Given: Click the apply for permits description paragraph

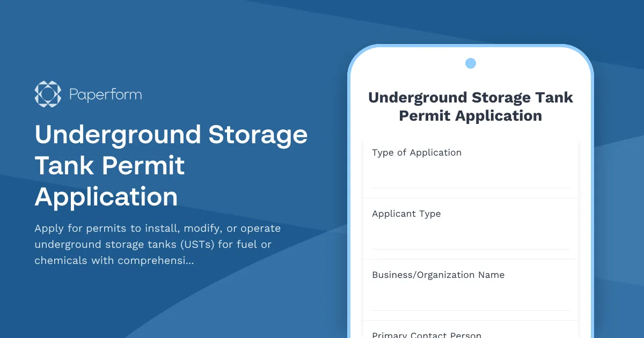Looking at the screenshot, I should coord(157,244).
